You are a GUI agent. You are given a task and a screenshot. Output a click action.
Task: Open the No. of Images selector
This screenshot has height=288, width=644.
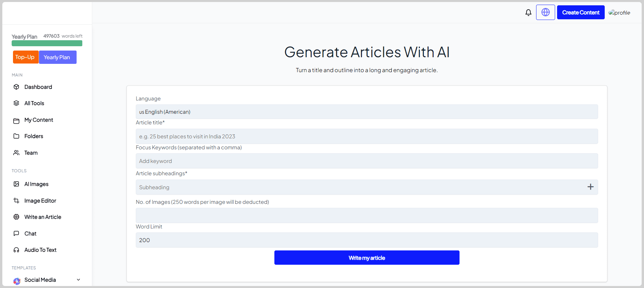point(367,216)
